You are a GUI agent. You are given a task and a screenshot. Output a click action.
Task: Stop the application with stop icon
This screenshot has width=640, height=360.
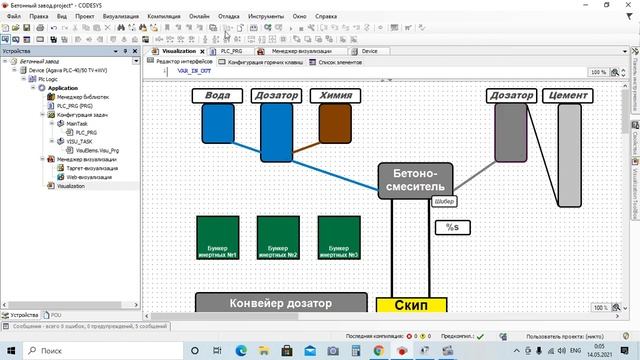301,28
